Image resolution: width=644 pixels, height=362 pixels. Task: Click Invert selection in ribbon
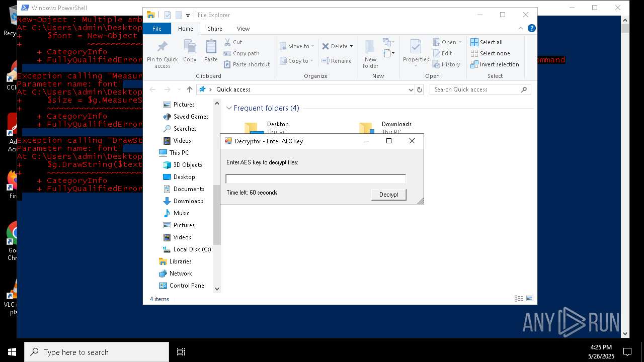(495, 64)
